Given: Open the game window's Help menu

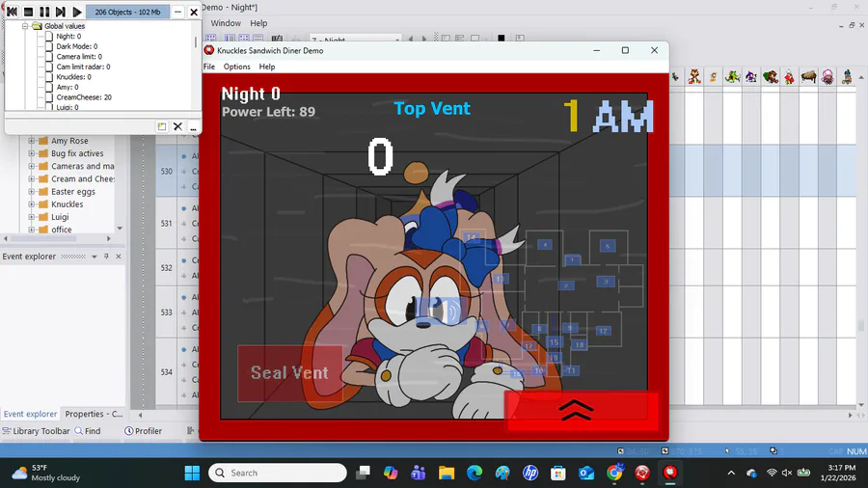Looking at the screenshot, I should pos(267,67).
